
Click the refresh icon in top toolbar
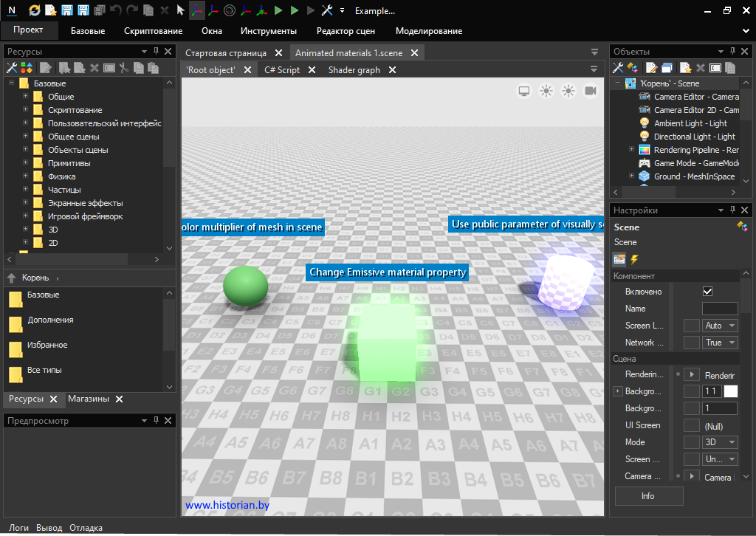point(35,10)
